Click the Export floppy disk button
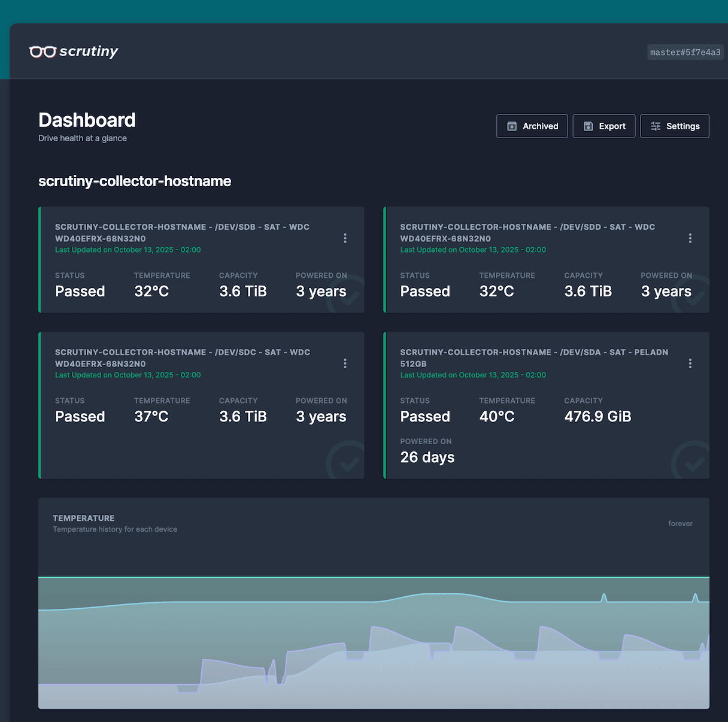Screen dimensions: 728x722 tap(603, 126)
